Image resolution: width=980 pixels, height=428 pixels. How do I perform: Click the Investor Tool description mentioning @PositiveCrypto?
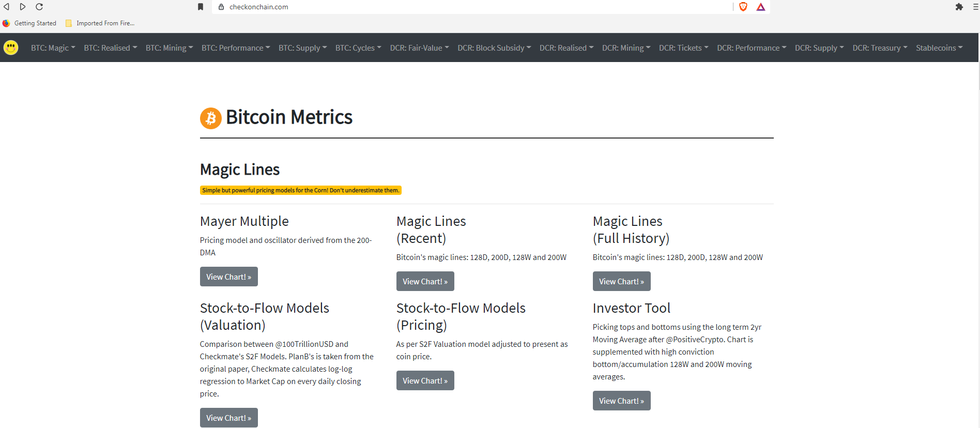click(x=677, y=352)
